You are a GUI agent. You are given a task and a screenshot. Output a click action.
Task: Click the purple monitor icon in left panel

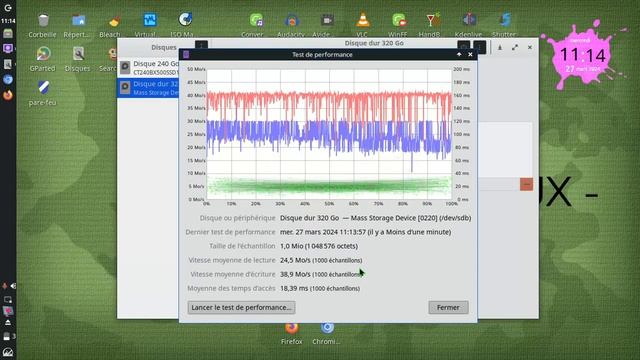[x=8, y=49]
